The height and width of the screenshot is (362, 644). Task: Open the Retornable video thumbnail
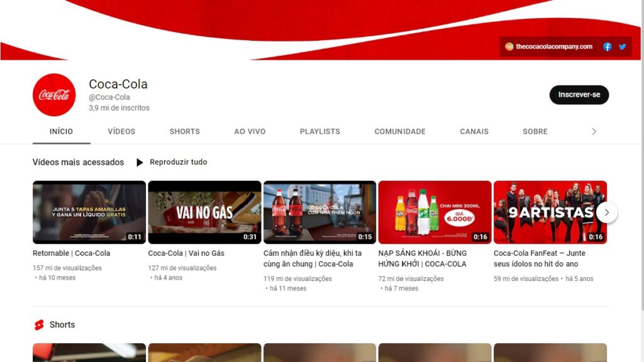tap(89, 212)
